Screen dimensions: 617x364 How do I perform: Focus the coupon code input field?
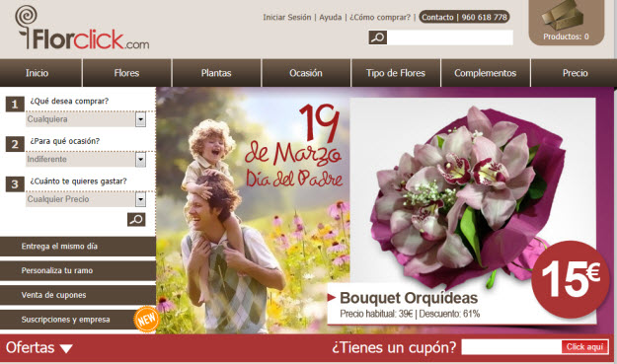click(511, 346)
